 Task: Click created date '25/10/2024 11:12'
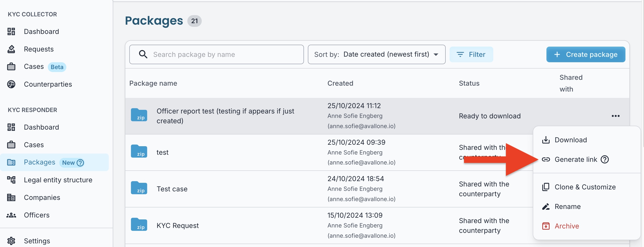point(354,106)
